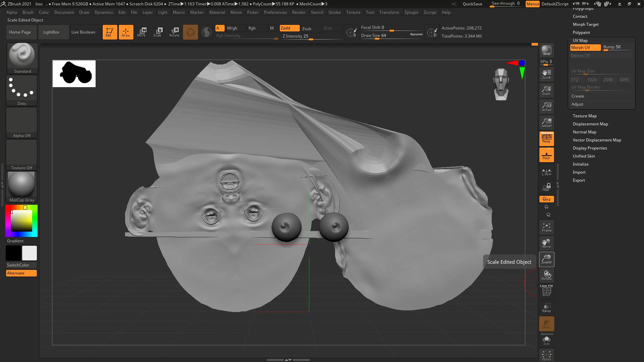Click the Frame view icon
Screen dimensions: 644x362
(x=546, y=227)
